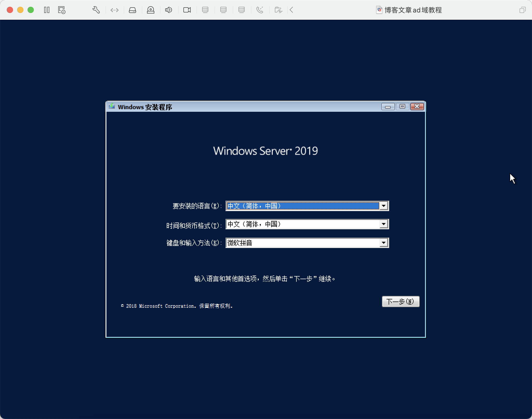Viewport: 532px width, 419px height.
Task: Click the shared folder sync icon
Action: (278, 10)
